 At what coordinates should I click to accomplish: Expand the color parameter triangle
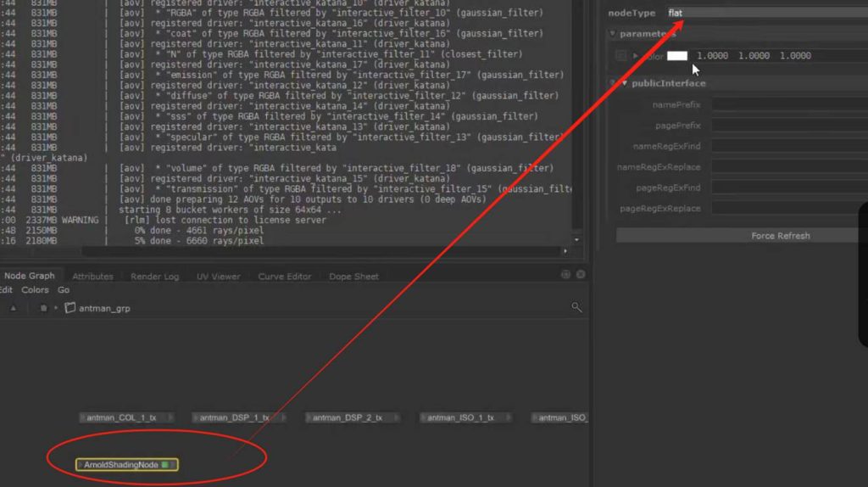coord(636,56)
